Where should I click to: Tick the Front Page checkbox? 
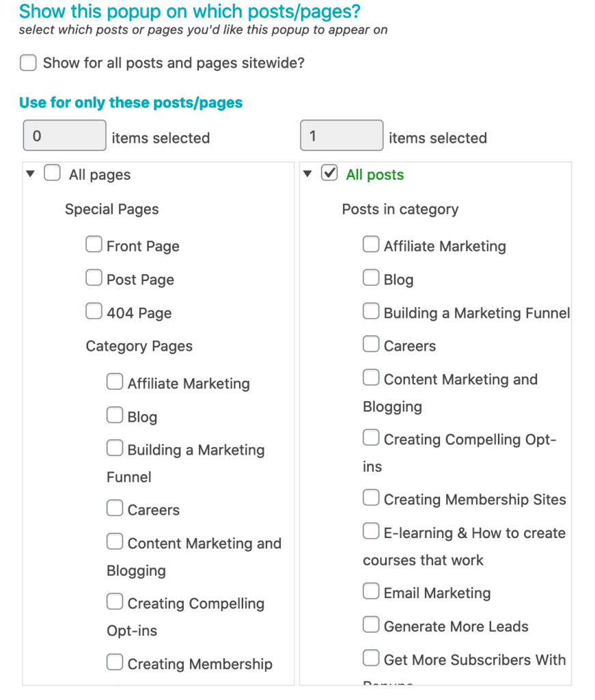[94, 245]
